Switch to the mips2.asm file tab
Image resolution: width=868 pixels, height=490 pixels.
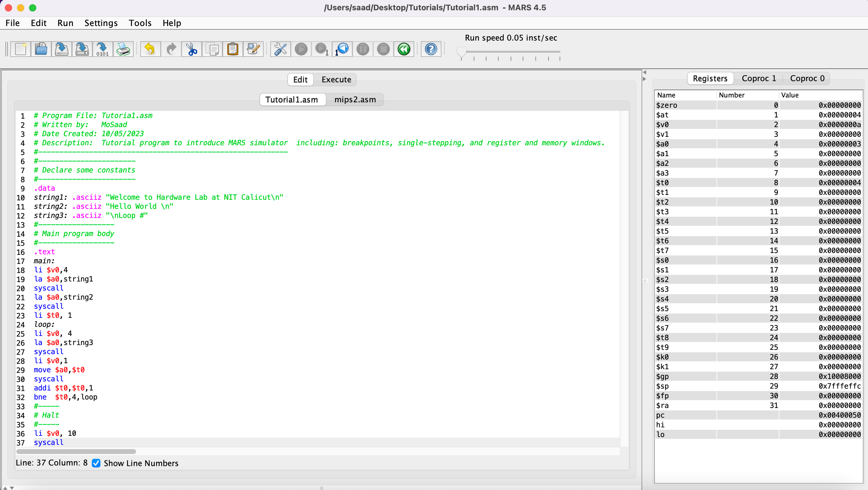pyautogui.click(x=355, y=100)
